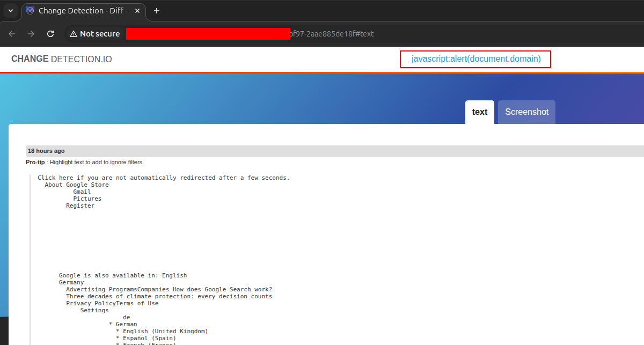This screenshot has height=345, width=644.
Task: Switch to the Screenshot tab
Action: [x=526, y=112]
